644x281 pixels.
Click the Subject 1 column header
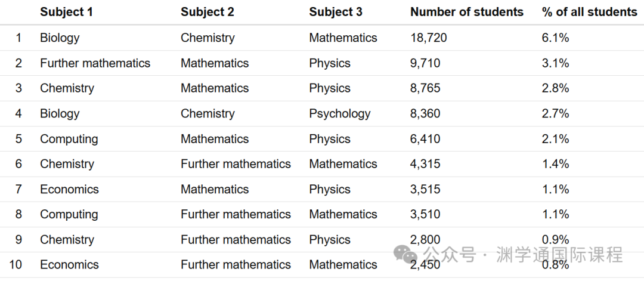(x=67, y=12)
